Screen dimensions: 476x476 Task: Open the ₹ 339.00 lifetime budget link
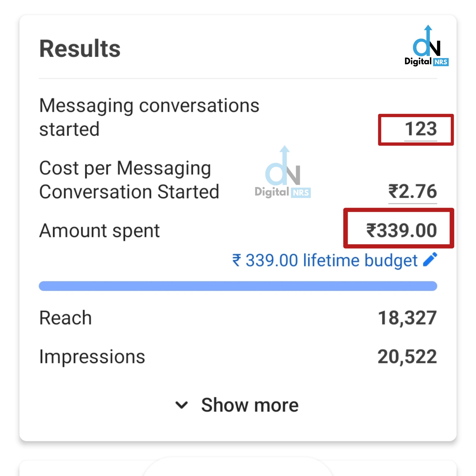[x=325, y=260]
